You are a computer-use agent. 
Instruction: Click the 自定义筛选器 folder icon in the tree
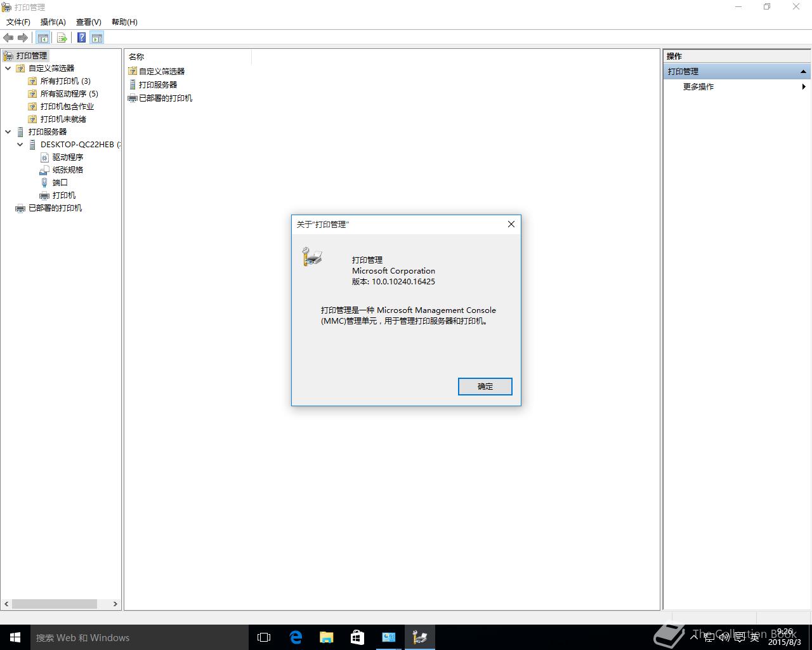coord(20,68)
